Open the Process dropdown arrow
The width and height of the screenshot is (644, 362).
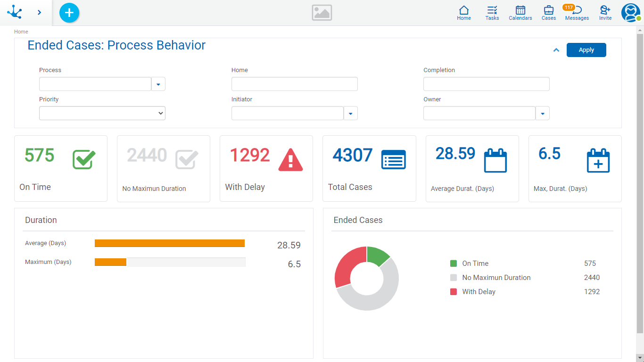[158, 84]
